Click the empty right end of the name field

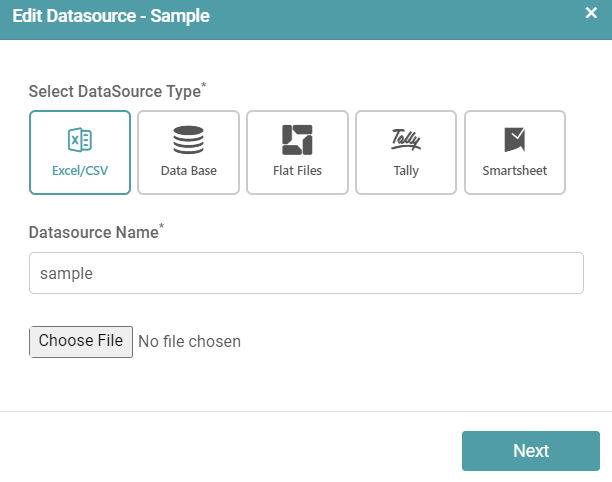540,273
